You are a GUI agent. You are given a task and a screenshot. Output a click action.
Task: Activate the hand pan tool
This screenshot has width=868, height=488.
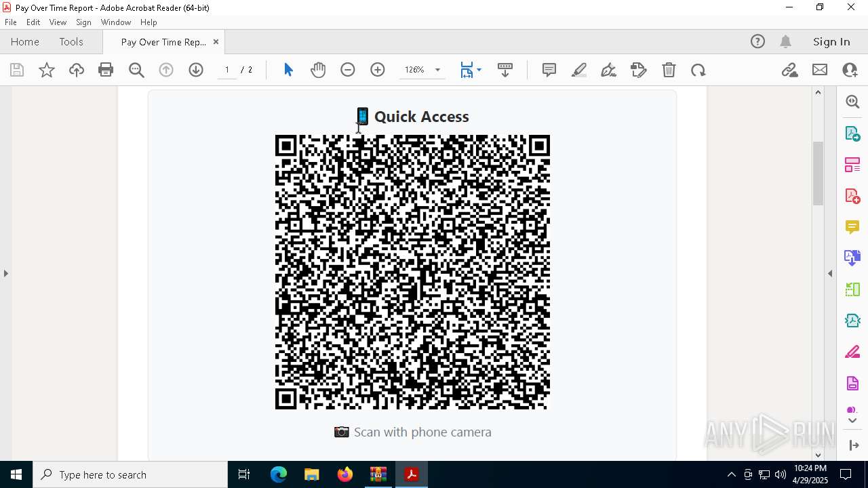318,70
